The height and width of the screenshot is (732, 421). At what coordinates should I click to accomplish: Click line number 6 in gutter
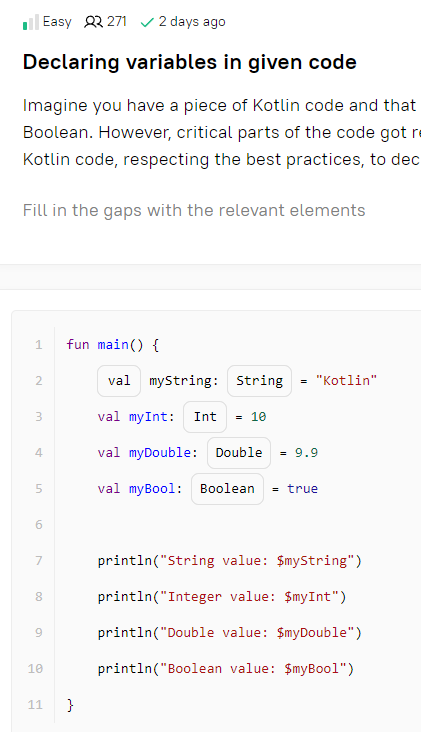(x=39, y=525)
